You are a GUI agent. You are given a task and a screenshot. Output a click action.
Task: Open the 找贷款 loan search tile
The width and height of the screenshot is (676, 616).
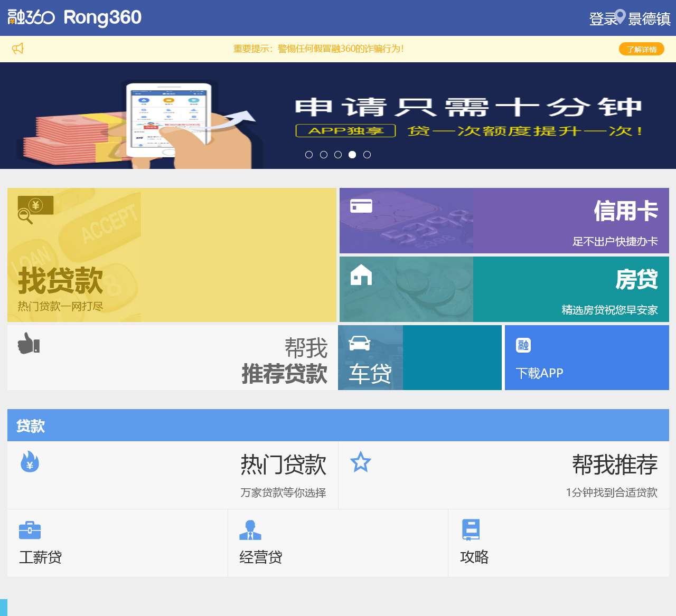coord(172,255)
